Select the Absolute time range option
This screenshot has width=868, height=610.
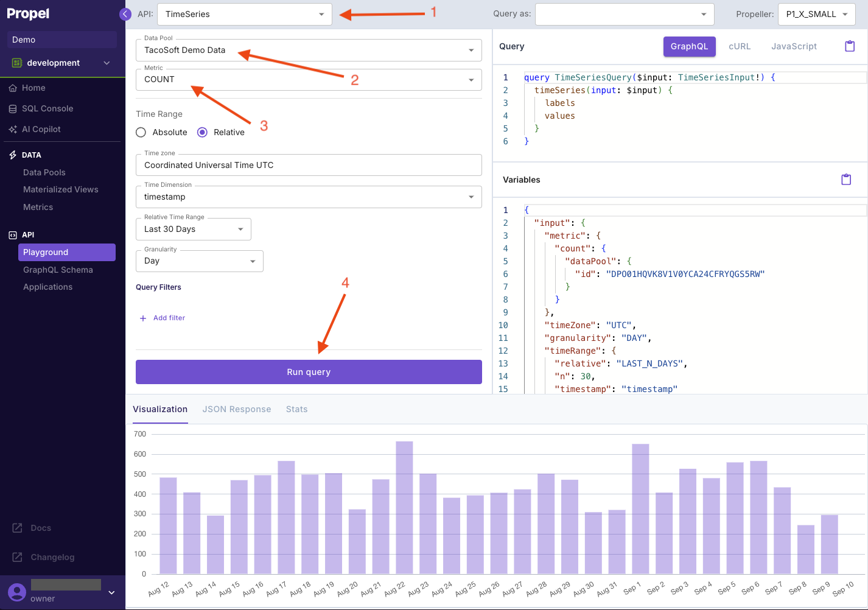coord(141,132)
